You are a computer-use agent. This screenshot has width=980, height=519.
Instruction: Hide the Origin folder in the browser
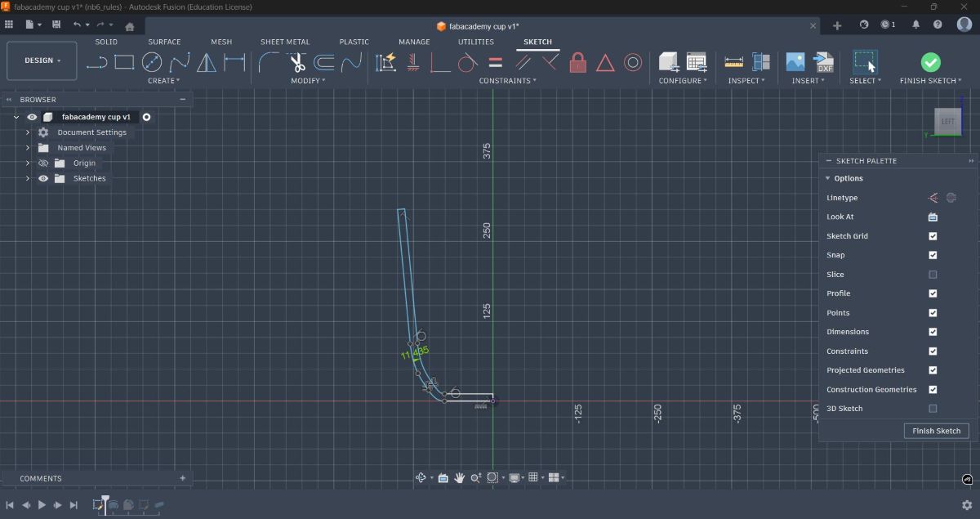[x=43, y=163]
